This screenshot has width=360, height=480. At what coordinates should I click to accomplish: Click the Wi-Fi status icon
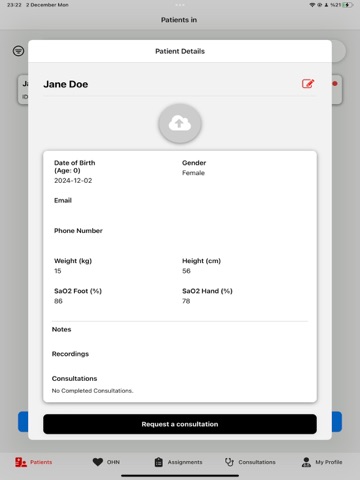tap(312, 5)
